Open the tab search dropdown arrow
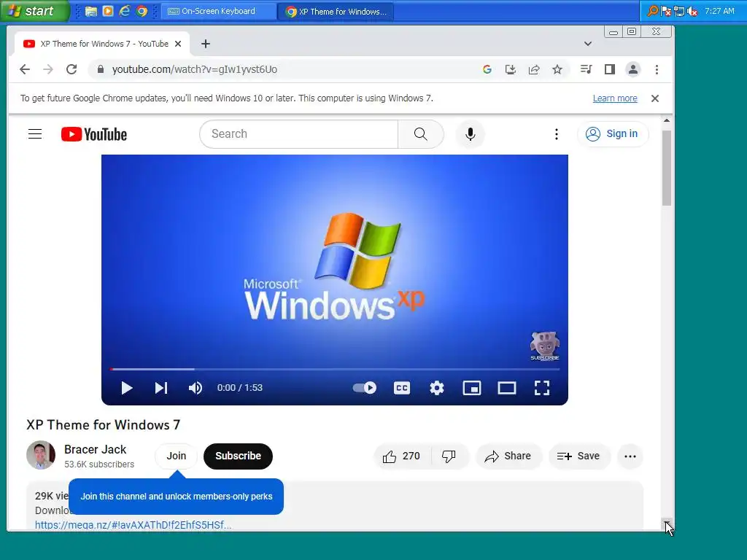Image resolution: width=747 pixels, height=560 pixels. tap(588, 44)
